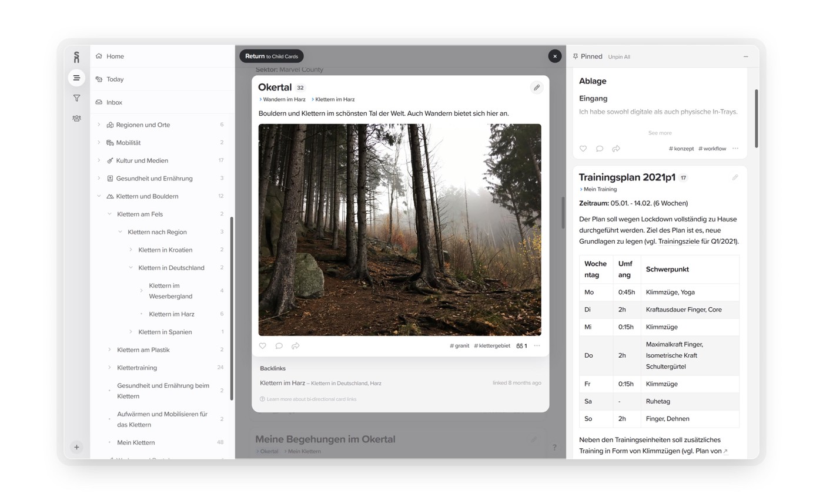Share the Okertal card
Viewport: 823px width, 504px height.
coord(296,346)
